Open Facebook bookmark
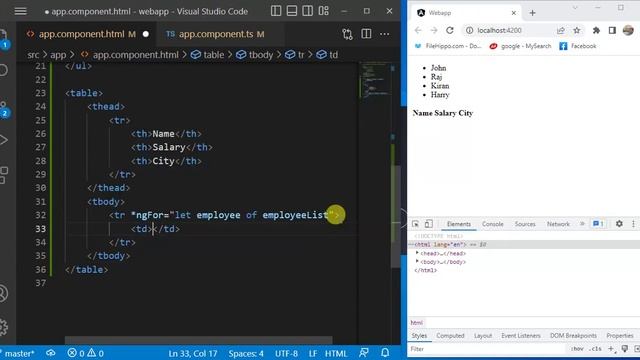Image resolution: width=640 pixels, height=360 pixels. [x=578, y=46]
